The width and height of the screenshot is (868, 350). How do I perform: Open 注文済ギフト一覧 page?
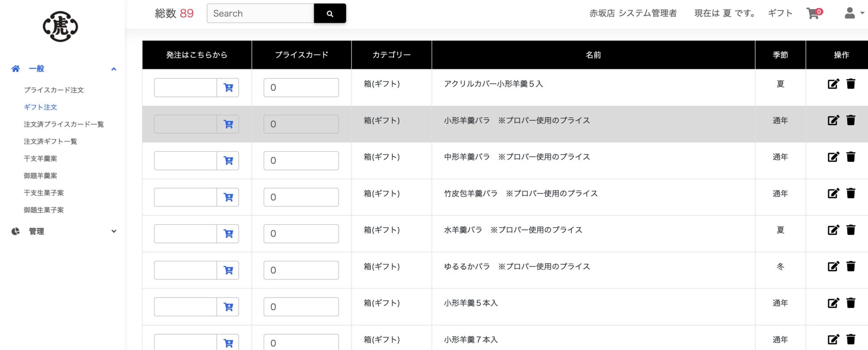50,141
